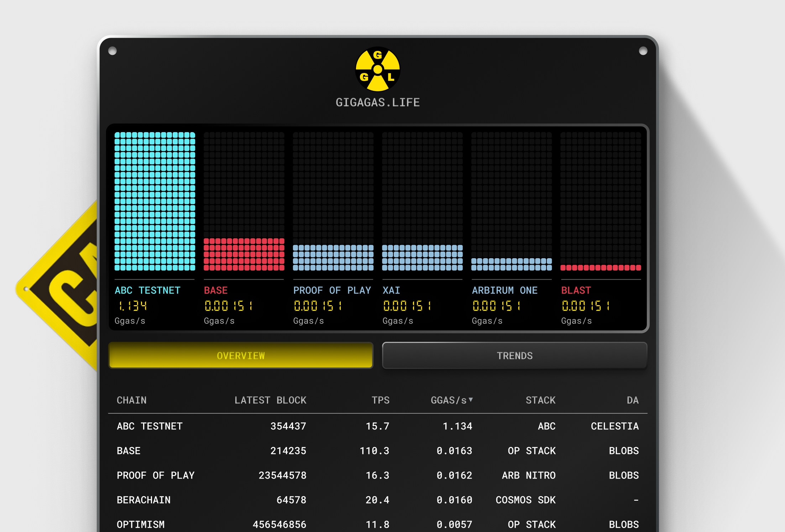The width and height of the screenshot is (785, 532).
Task: Click the BASE 0.00151 digital readout
Action: click(229, 306)
